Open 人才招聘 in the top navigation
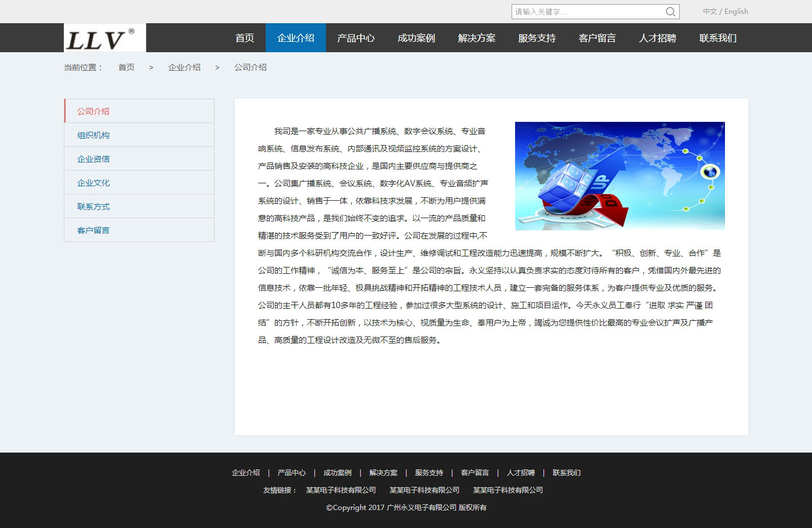Image resolution: width=812 pixels, height=528 pixels. pos(657,38)
